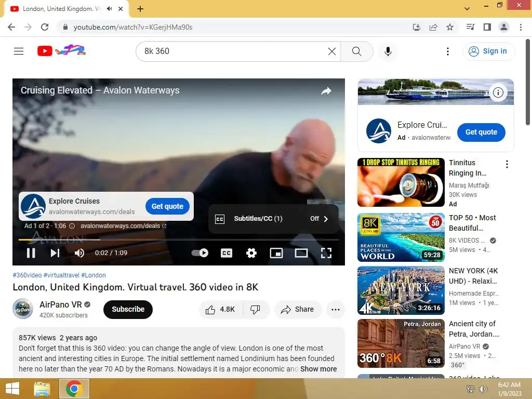532x399 pixels.
Task: Open the ad info icon next to 'Ad 1 of 2'
Action: pos(72,226)
